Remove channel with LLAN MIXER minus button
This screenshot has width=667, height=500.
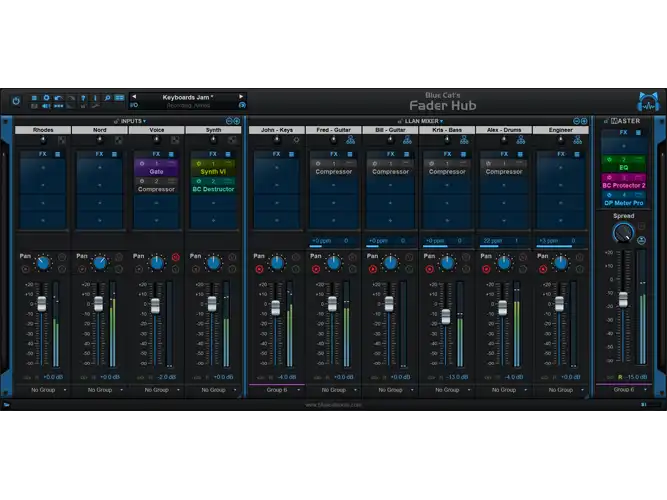pos(576,121)
